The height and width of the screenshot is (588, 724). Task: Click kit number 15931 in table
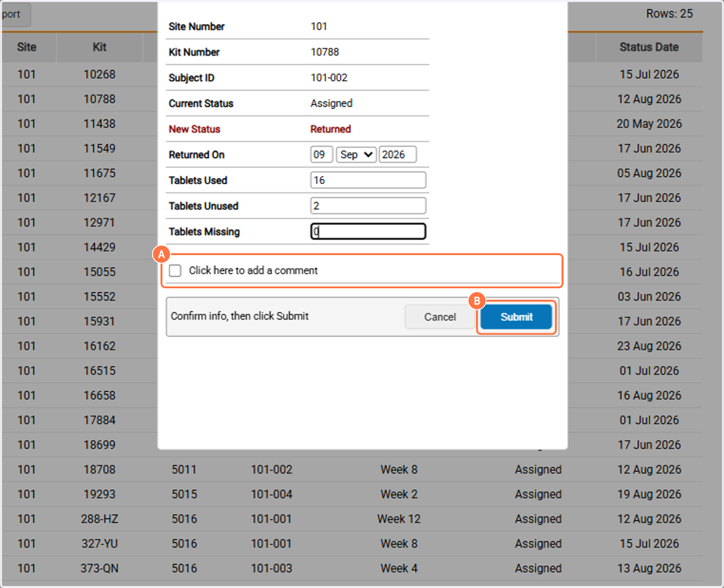pyautogui.click(x=100, y=321)
